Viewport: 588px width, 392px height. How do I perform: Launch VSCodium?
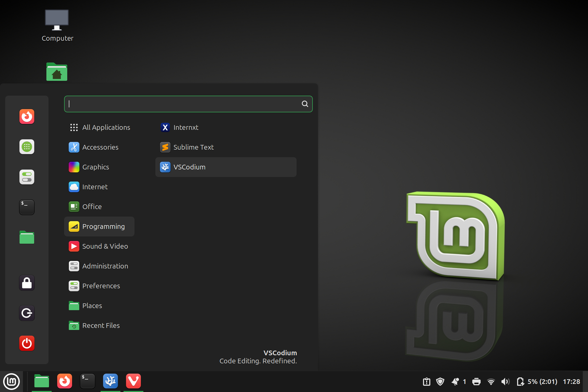(189, 167)
